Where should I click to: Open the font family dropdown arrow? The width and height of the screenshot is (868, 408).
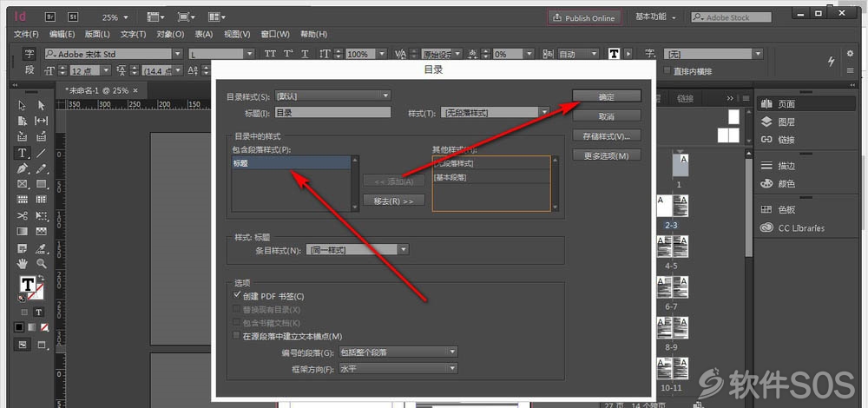178,54
